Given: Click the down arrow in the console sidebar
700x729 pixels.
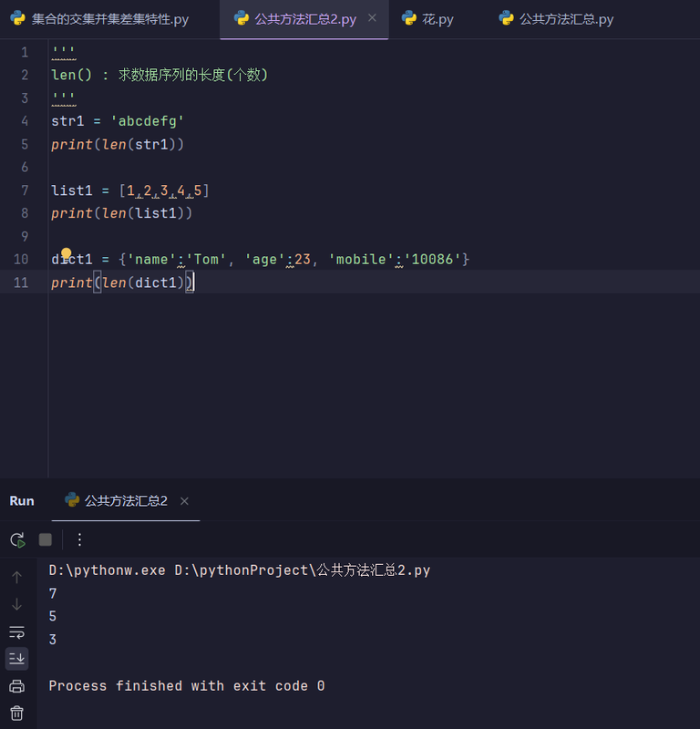Looking at the screenshot, I should point(16,604).
